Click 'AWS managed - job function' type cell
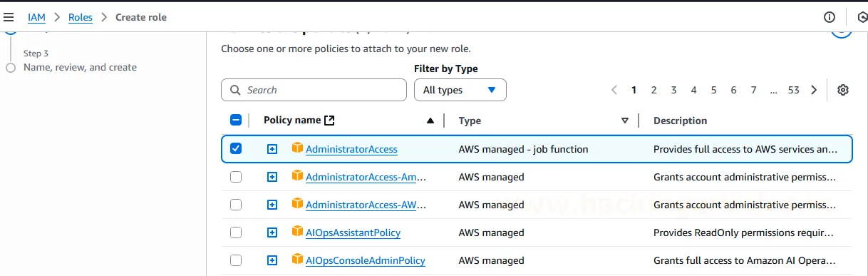This screenshot has width=868, height=276. 523,149
